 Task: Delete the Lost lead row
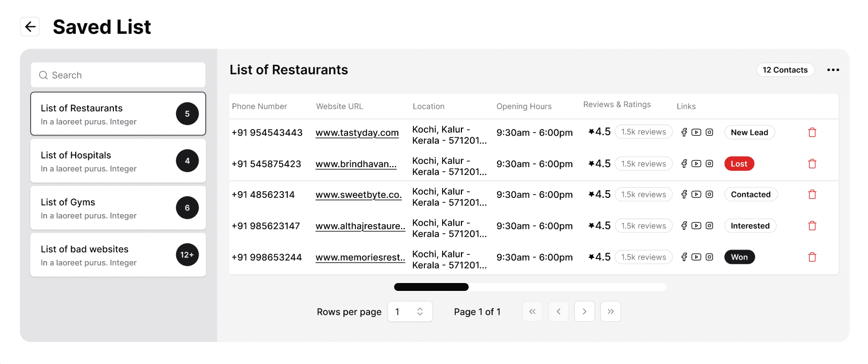tap(812, 164)
